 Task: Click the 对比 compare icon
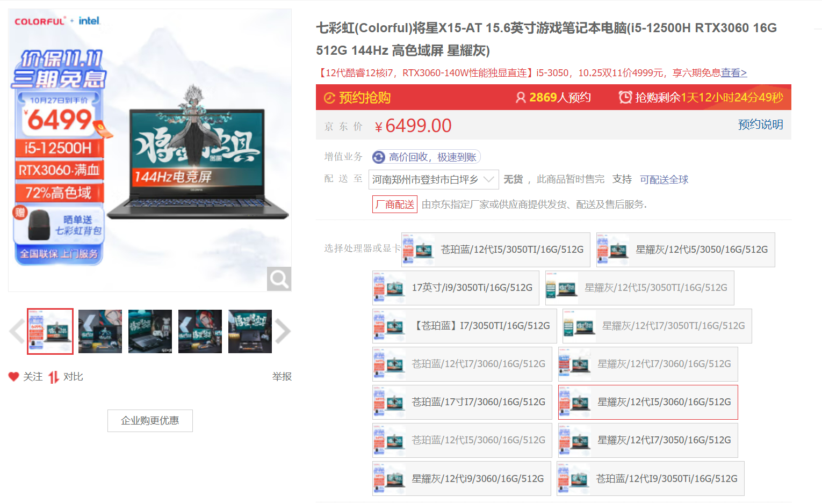pyautogui.click(x=54, y=377)
